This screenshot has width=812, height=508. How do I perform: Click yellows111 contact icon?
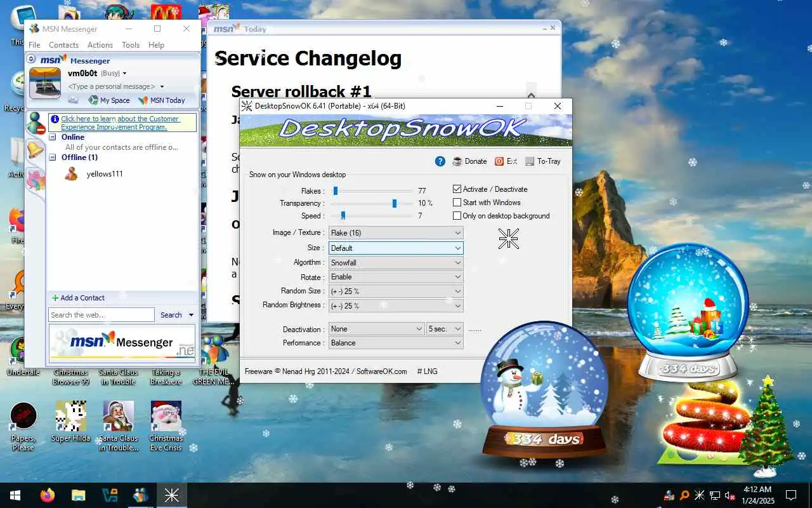[72, 174]
